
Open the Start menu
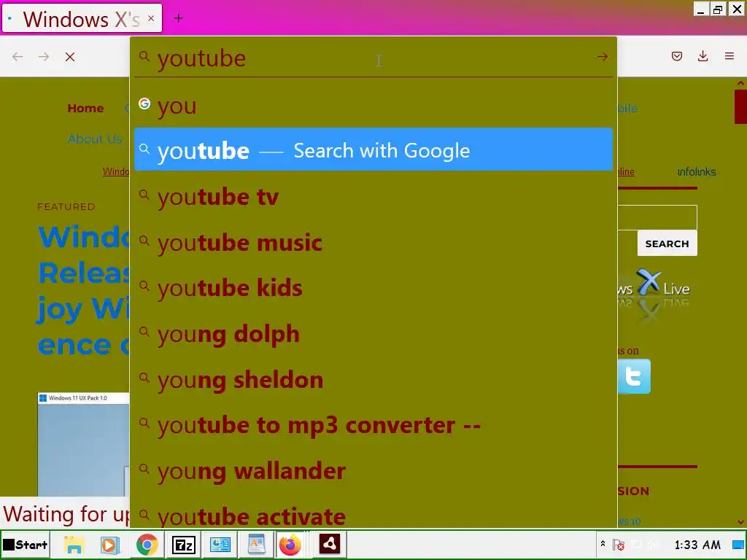26,544
